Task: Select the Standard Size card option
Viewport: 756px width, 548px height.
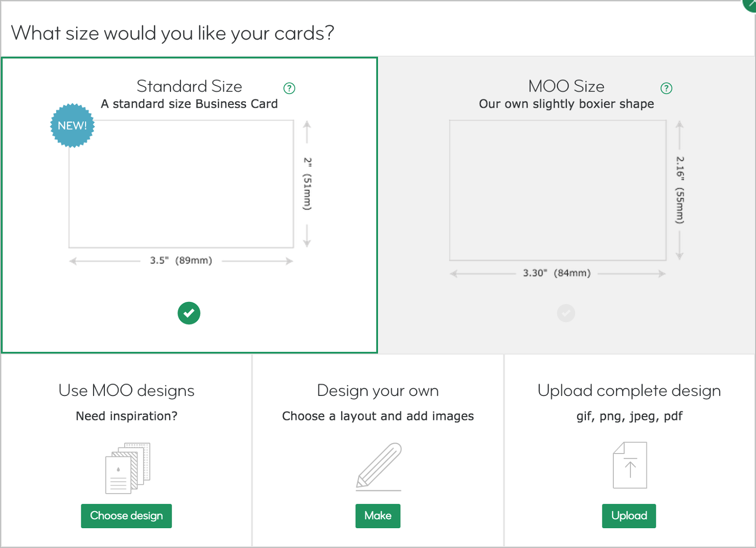Action: point(189,203)
